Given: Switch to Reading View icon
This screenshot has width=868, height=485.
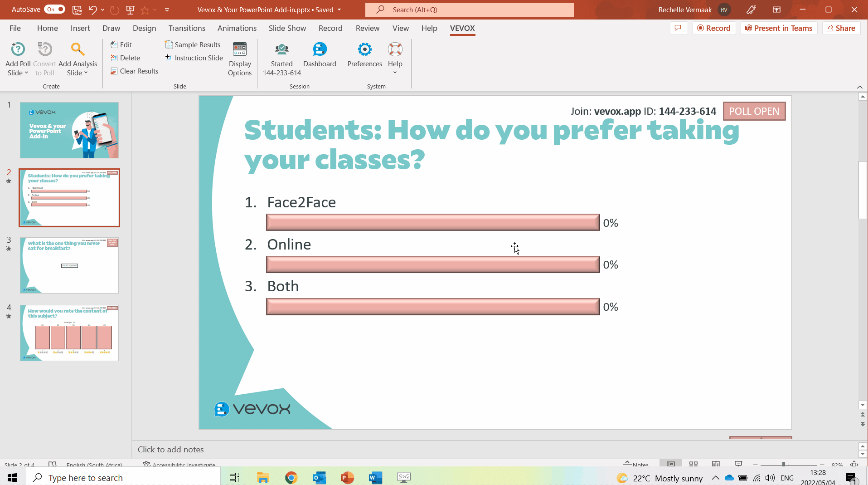Looking at the screenshot, I should (716, 464).
